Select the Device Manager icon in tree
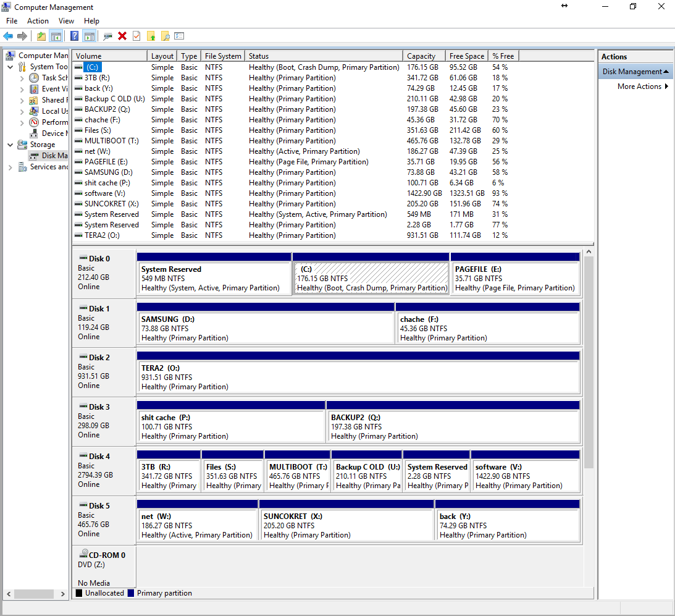Screen dimensions: 675x616 click(x=34, y=133)
